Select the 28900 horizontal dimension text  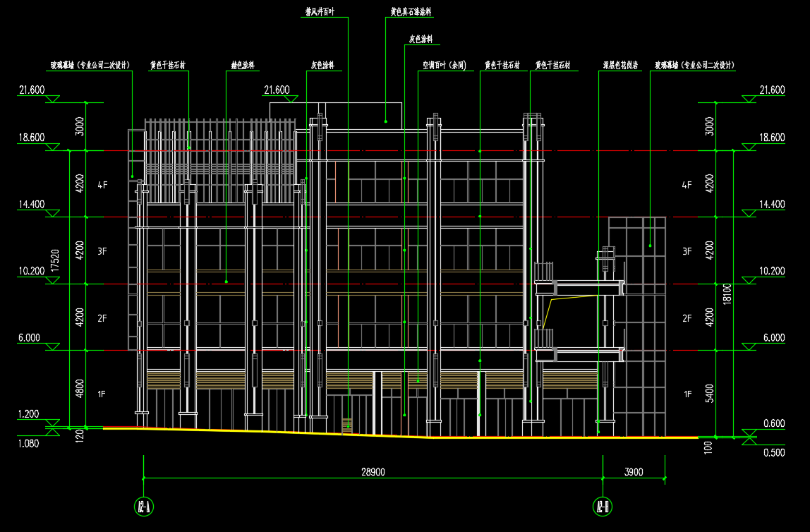(x=372, y=473)
